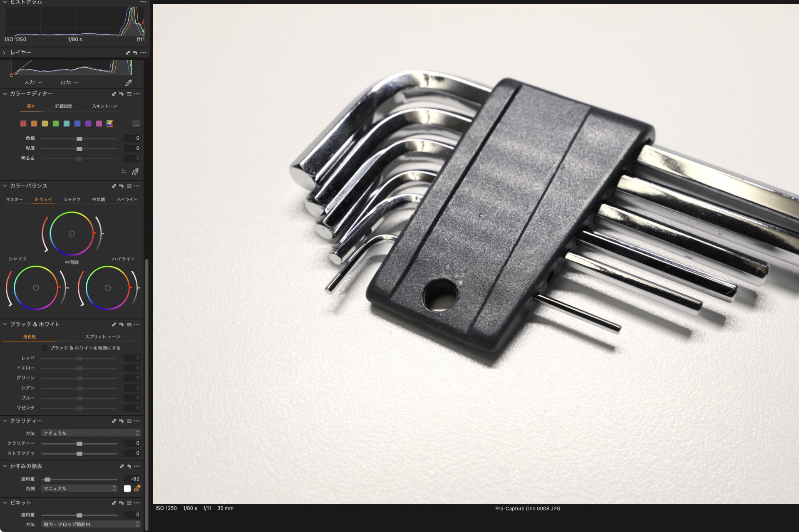Enable the ブラック & ホワイトを有効にする checkbox

point(45,348)
